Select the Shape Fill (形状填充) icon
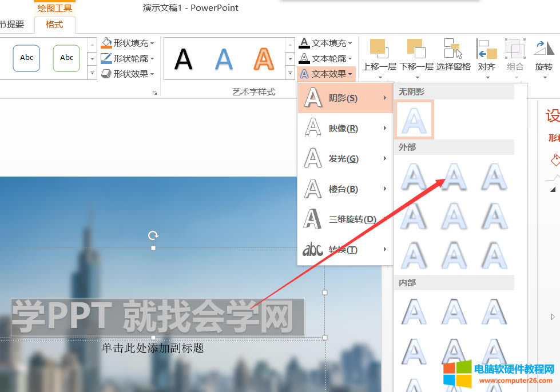This screenshot has width=560, height=392. tap(109, 42)
